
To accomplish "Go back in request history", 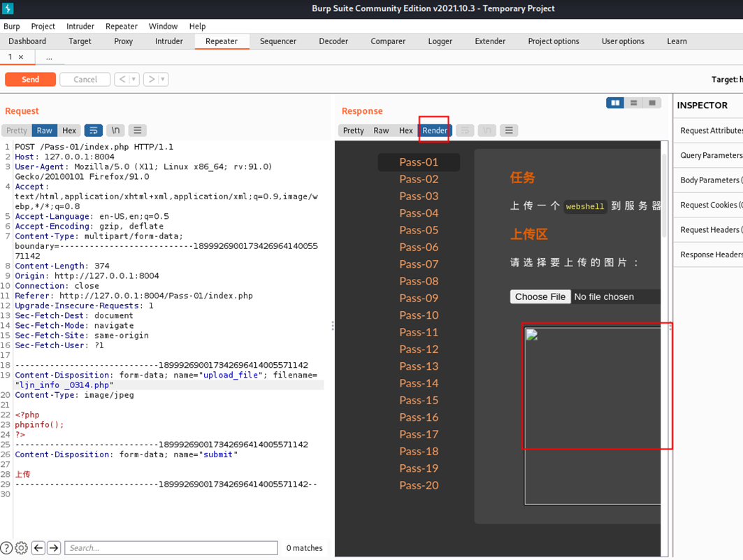I will (122, 79).
